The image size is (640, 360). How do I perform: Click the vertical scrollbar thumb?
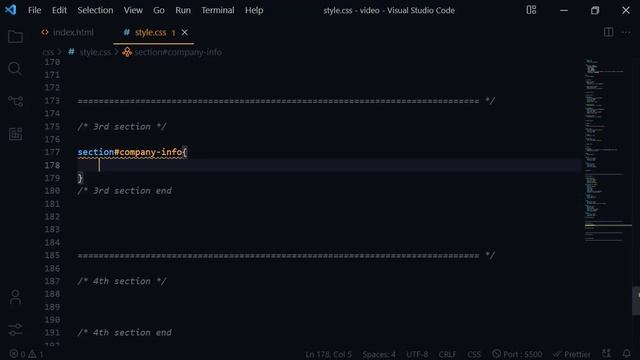tap(636, 301)
